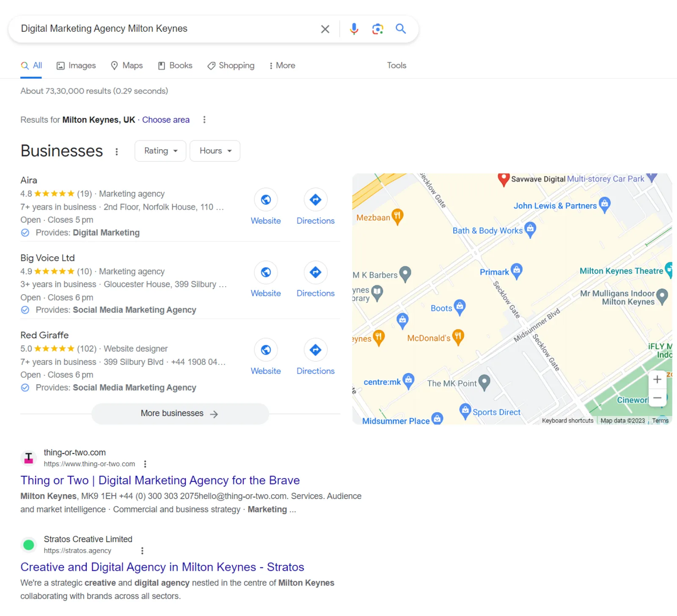The image size is (677, 616).
Task: Open Google Lens image search icon
Action: tap(377, 29)
